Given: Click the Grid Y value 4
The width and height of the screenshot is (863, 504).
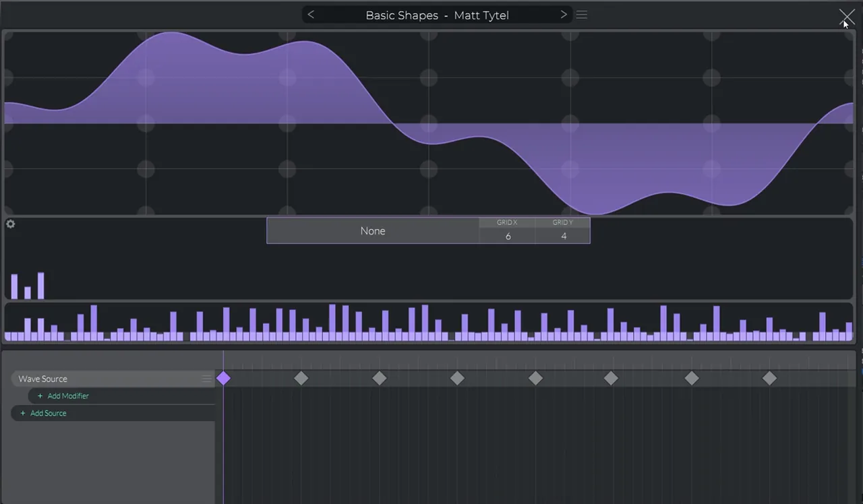Looking at the screenshot, I should coord(563,236).
